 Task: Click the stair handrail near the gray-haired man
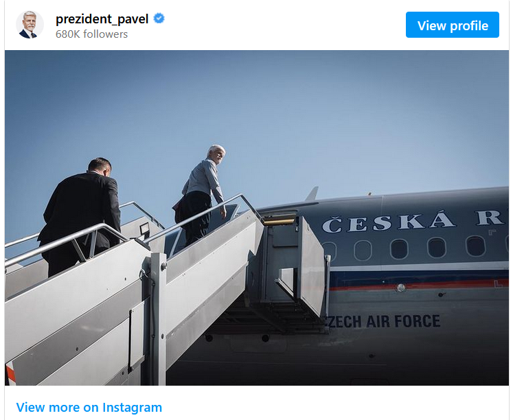coord(203,214)
